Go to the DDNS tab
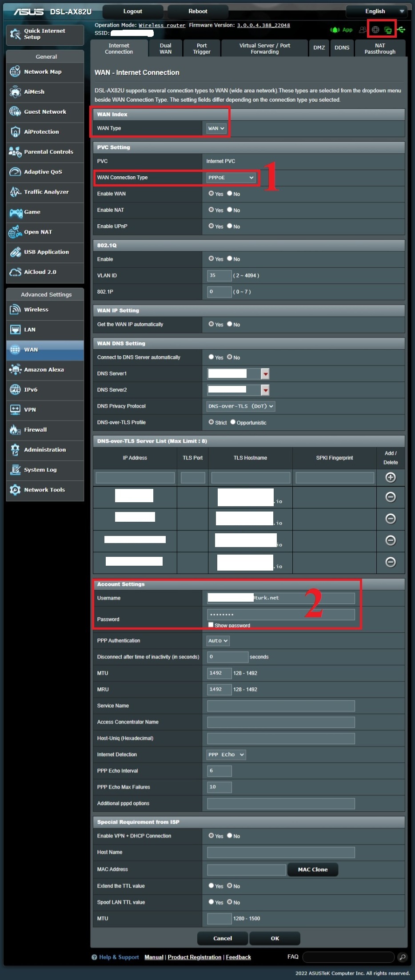The image size is (415, 980). [342, 48]
